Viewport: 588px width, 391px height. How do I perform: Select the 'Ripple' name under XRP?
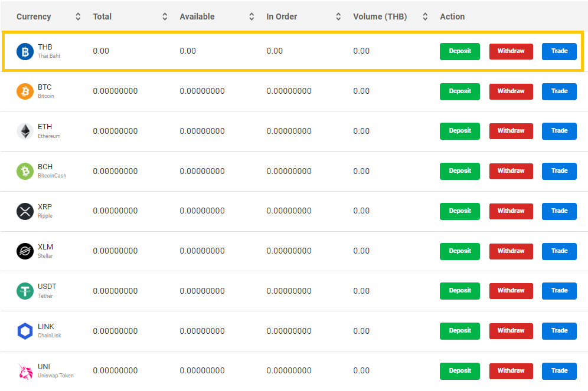tap(45, 216)
